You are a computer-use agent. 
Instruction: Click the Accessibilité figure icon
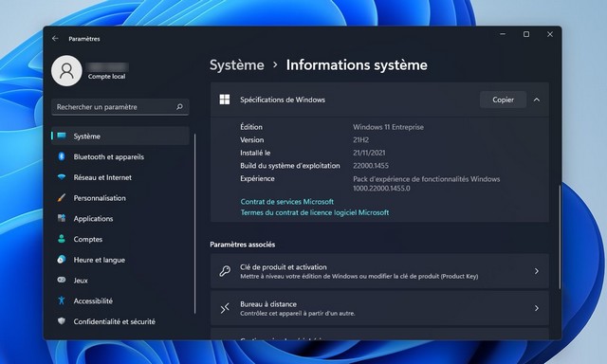click(x=61, y=300)
